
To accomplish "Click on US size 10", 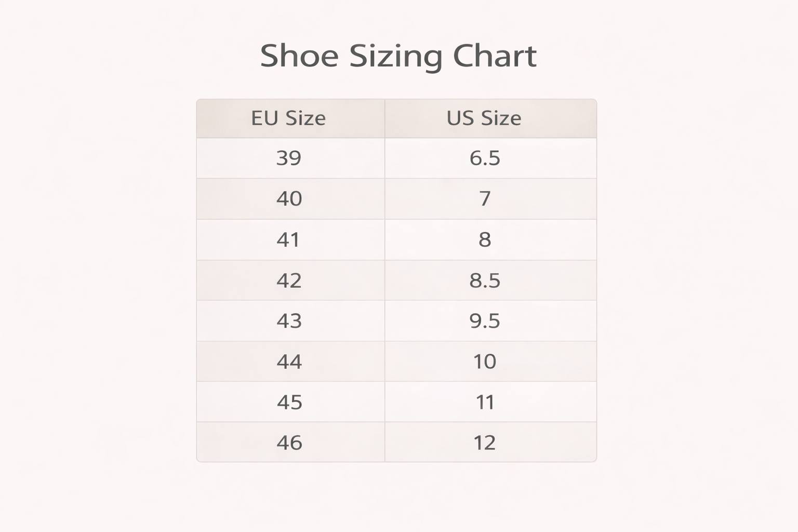I will 485,362.
